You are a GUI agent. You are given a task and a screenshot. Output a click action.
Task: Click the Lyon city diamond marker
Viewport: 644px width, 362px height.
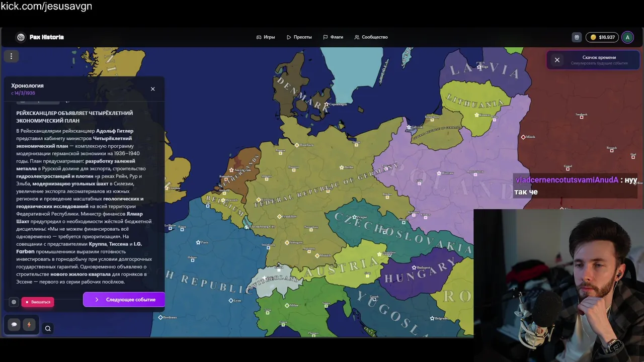[231, 301]
